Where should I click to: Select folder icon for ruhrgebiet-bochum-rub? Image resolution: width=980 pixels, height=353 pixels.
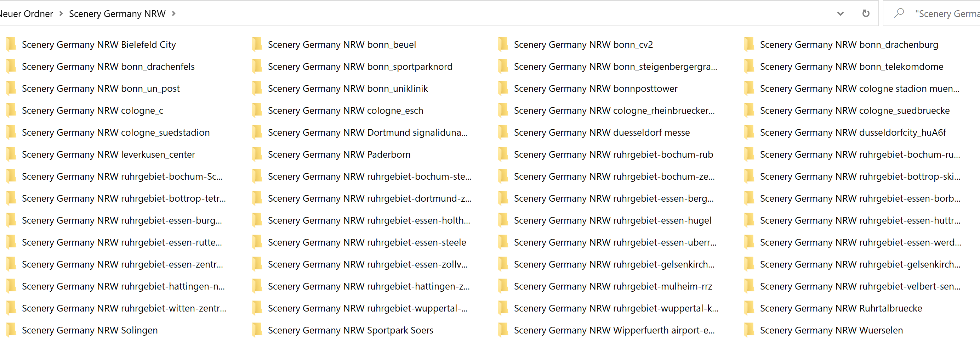(503, 154)
